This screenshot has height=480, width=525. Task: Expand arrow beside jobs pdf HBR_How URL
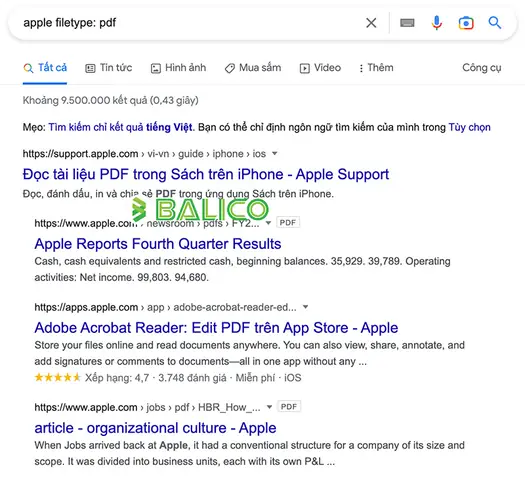269,407
